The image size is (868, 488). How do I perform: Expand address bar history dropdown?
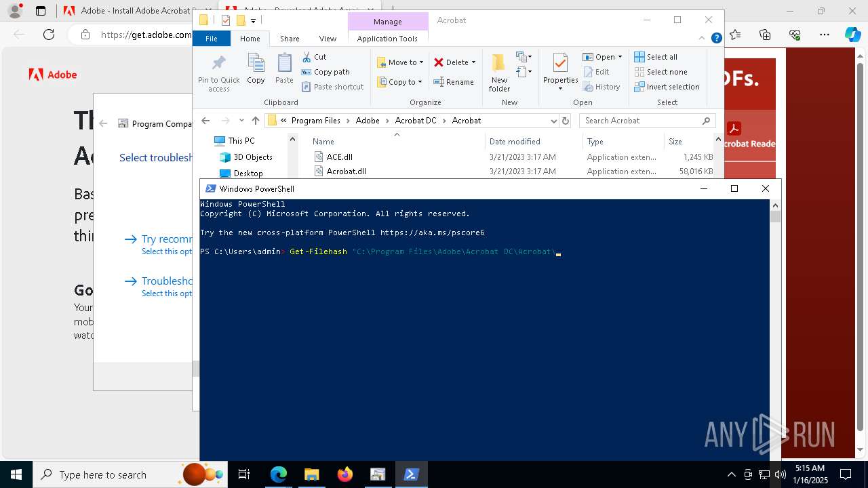click(x=553, y=121)
